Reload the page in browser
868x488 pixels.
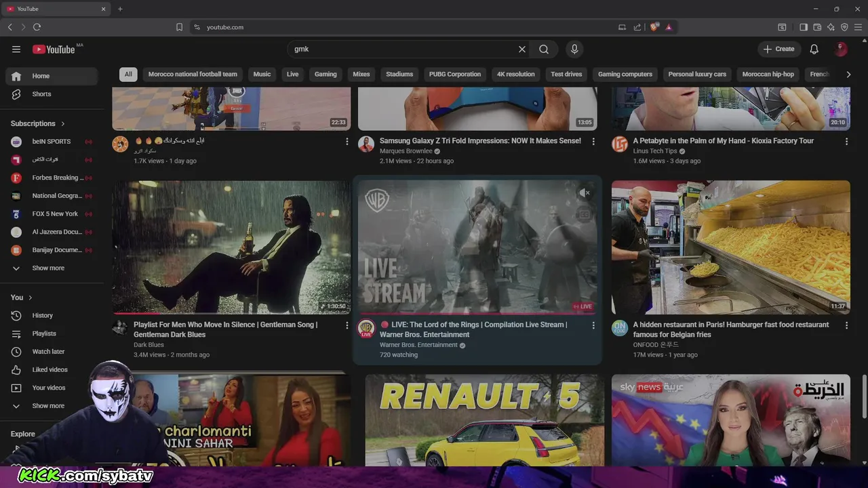pyautogui.click(x=37, y=27)
